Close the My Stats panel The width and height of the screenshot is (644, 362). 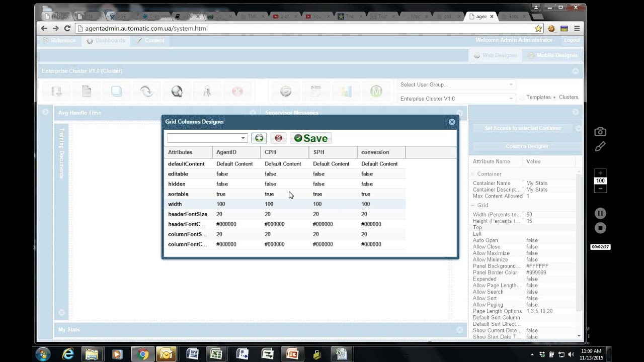(x=459, y=330)
